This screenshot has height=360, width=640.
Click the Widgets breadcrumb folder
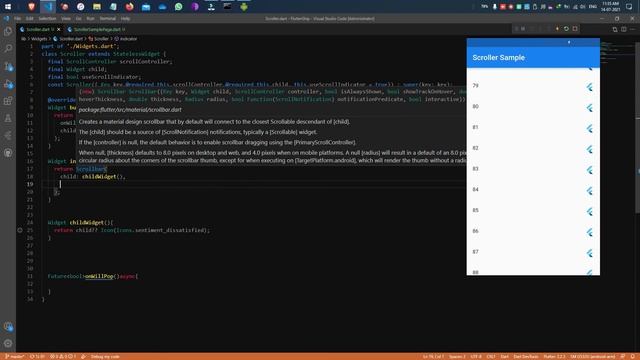[39, 39]
